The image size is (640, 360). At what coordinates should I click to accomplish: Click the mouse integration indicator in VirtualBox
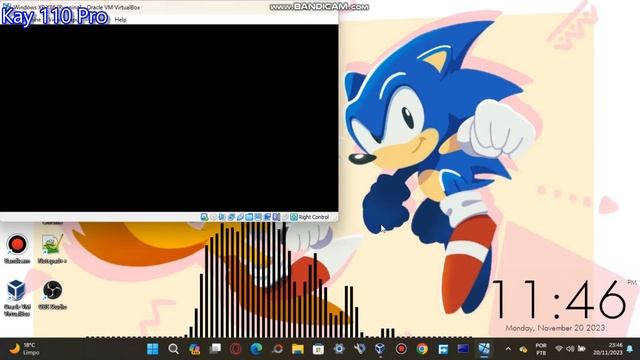click(x=284, y=217)
